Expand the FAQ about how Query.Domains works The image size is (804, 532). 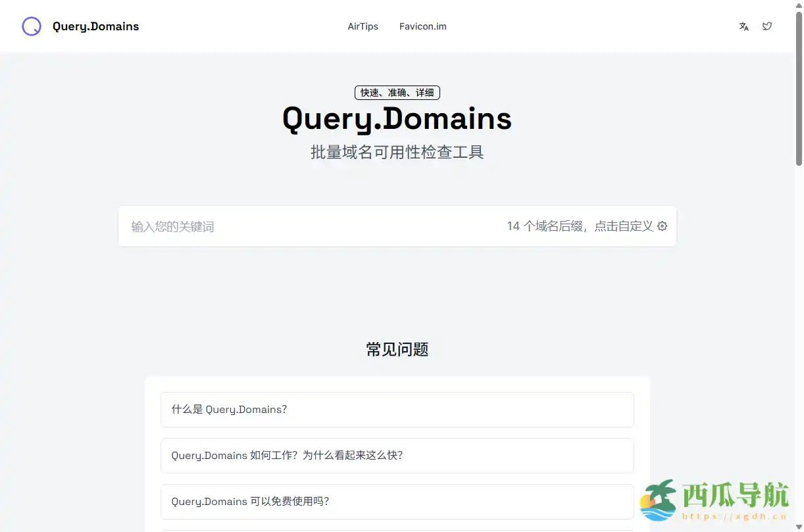(x=397, y=455)
